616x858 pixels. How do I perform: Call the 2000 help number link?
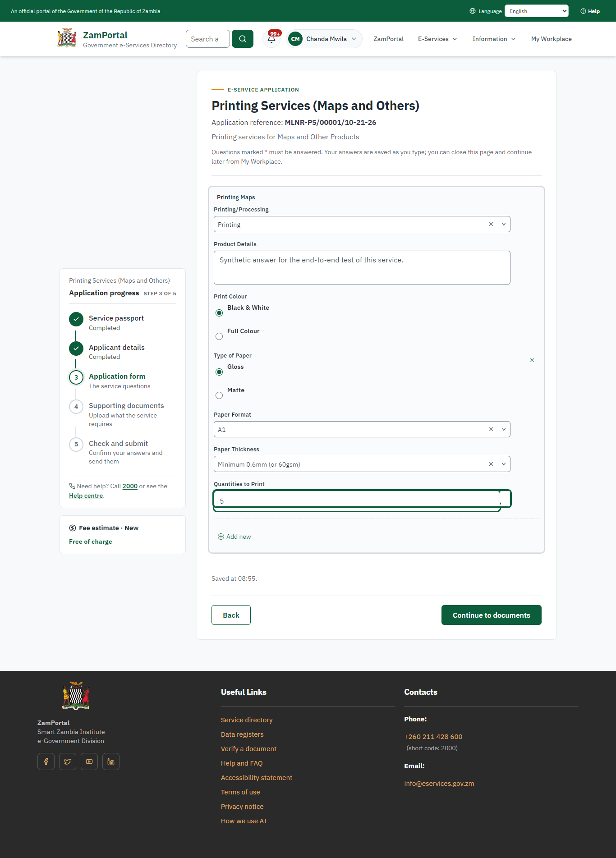(130, 486)
